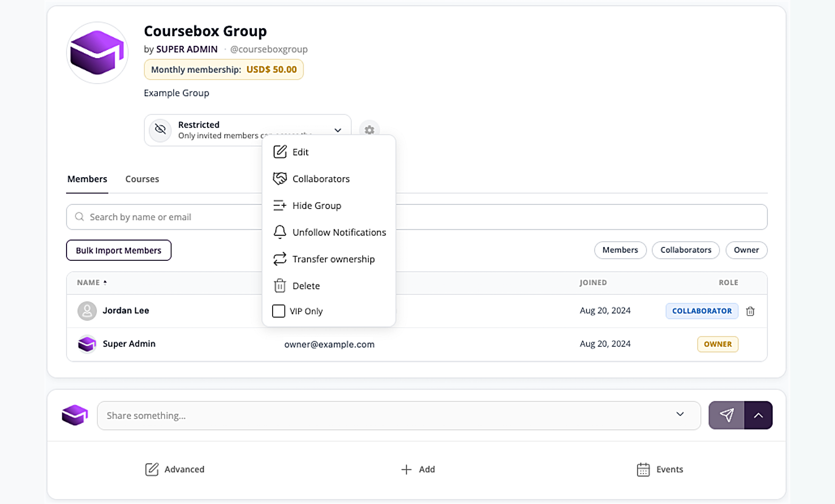Click Jordan Lee's avatar icon
This screenshot has height=504, width=835.
click(x=87, y=311)
